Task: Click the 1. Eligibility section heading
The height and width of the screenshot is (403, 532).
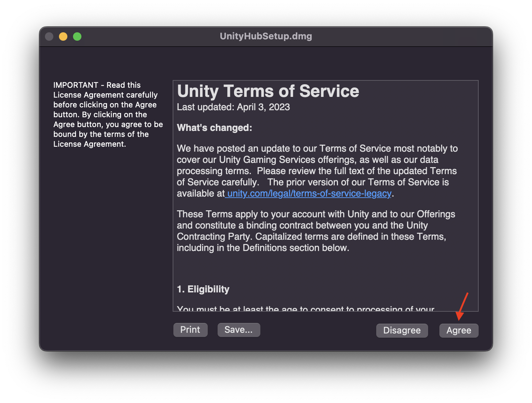Action: point(203,289)
